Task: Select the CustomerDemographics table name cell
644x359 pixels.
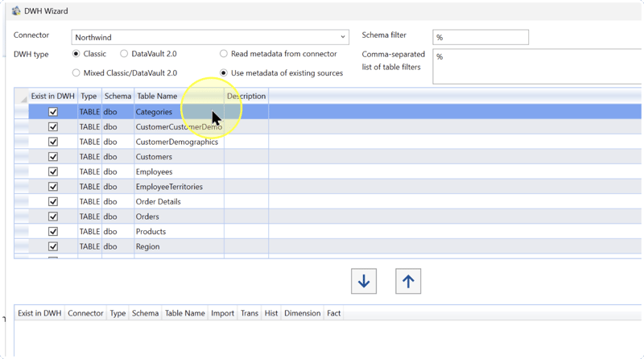Action: coord(179,142)
